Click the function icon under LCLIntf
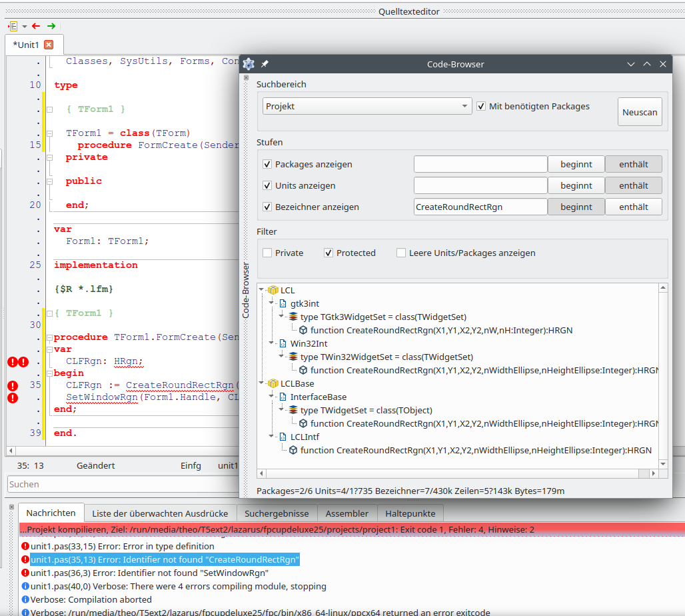The width and height of the screenshot is (685, 616). [293, 450]
